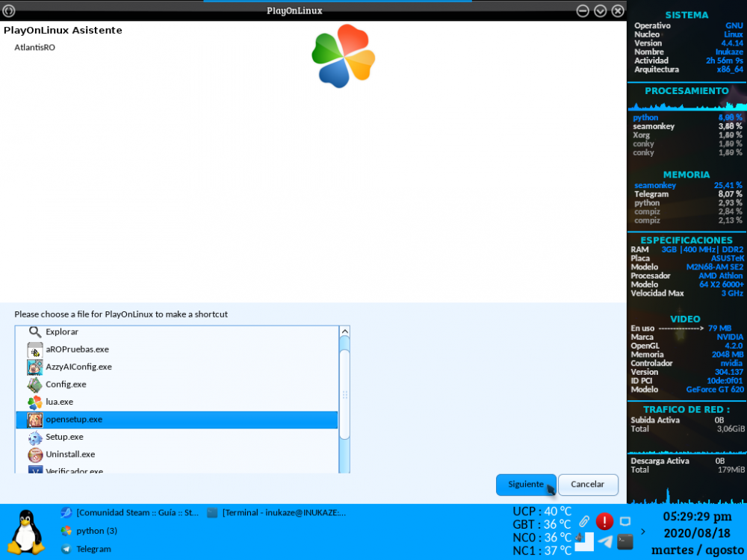Open the Tux penguin start menu
Image resolution: width=747 pixels, height=560 pixels.
26,531
